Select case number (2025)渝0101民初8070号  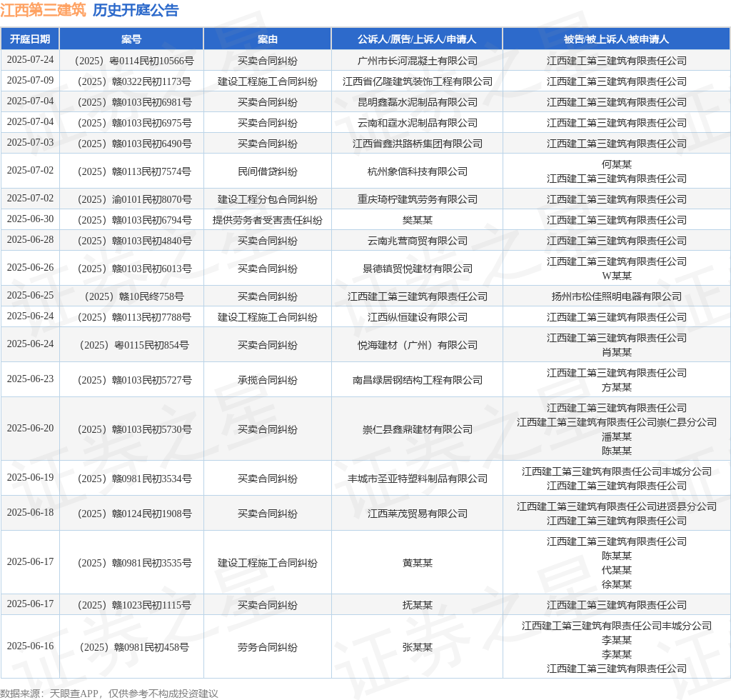click(133, 199)
